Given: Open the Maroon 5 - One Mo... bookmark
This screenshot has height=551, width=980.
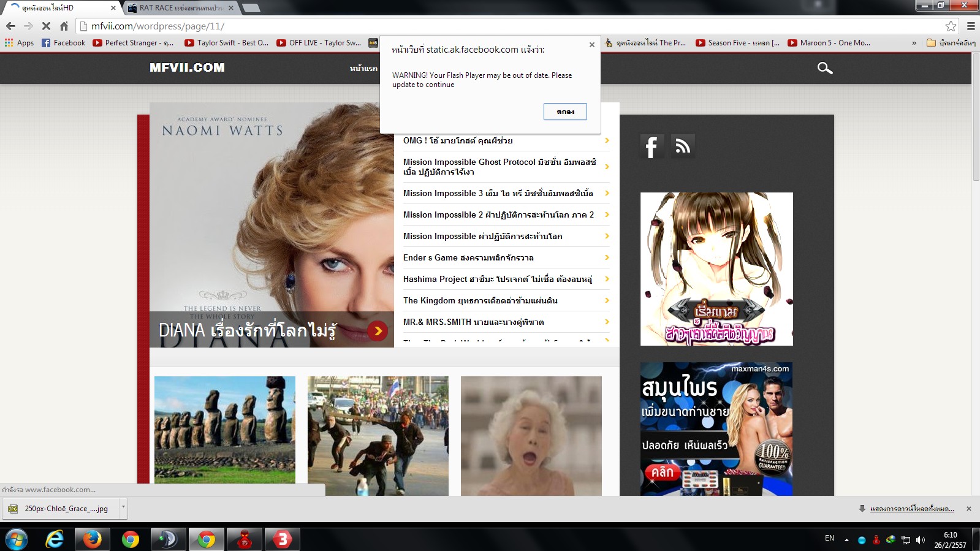Looking at the screenshot, I should tap(829, 43).
